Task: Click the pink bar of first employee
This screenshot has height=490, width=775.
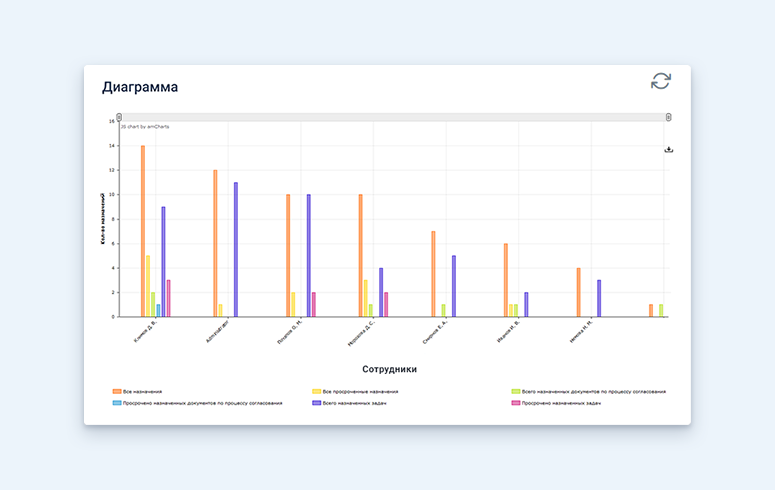Action: 169,298
